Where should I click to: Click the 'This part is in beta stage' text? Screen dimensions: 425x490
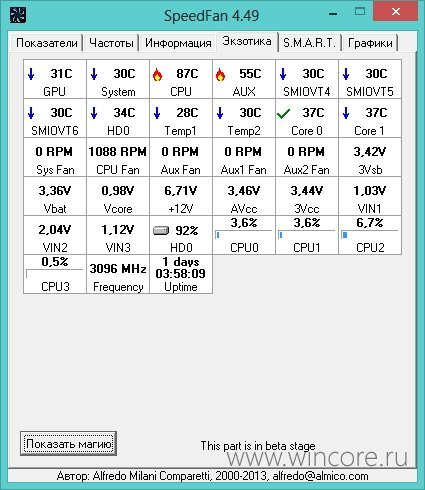point(258,446)
